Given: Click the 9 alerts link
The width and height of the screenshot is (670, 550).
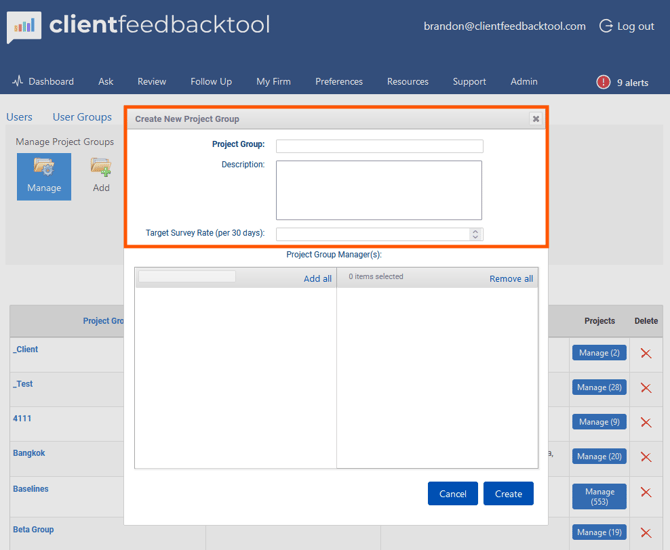Looking at the screenshot, I should coord(632,82).
